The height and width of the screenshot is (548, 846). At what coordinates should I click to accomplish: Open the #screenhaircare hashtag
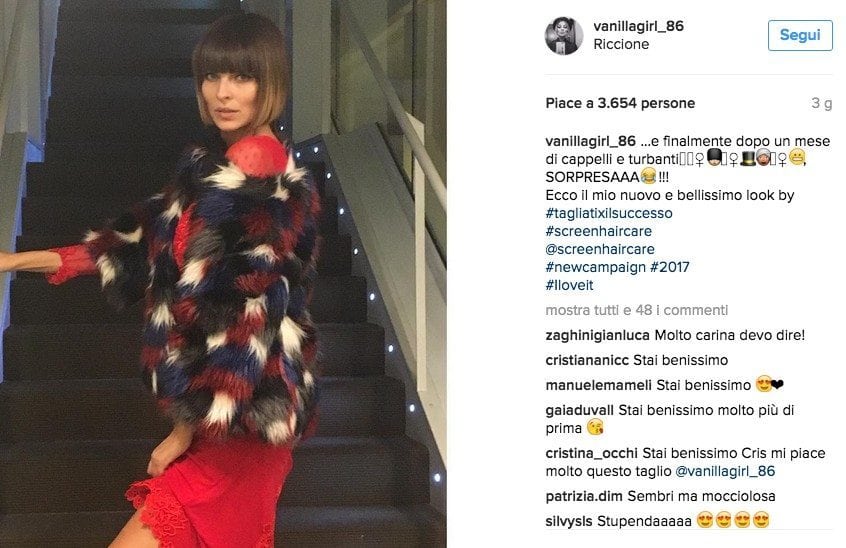coord(598,231)
